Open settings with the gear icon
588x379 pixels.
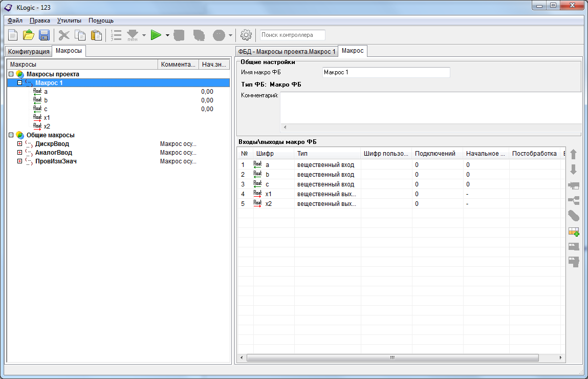[x=246, y=35]
